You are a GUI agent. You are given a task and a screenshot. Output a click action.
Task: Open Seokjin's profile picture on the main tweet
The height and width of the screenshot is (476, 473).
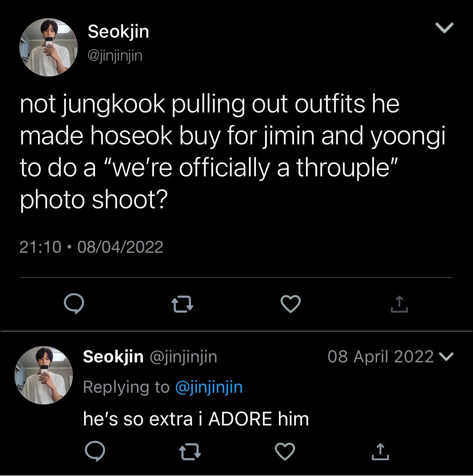49,47
